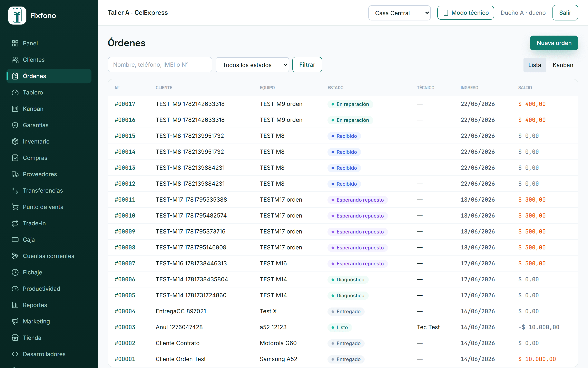This screenshot has width=588, height=368.
Task: Click the INGRESO column header
Action: [x=469, y=88]
